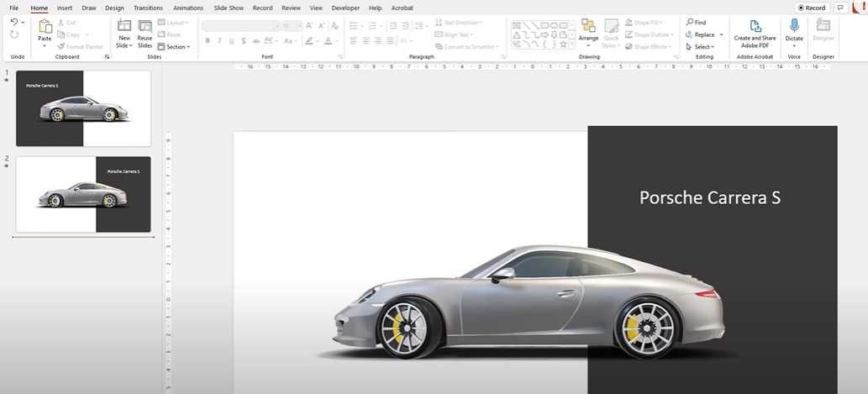Image resolution: width=868 pixels, height=394 pixels.
Task: Switch to the Acrobat tab
Action: coord(402,8)
